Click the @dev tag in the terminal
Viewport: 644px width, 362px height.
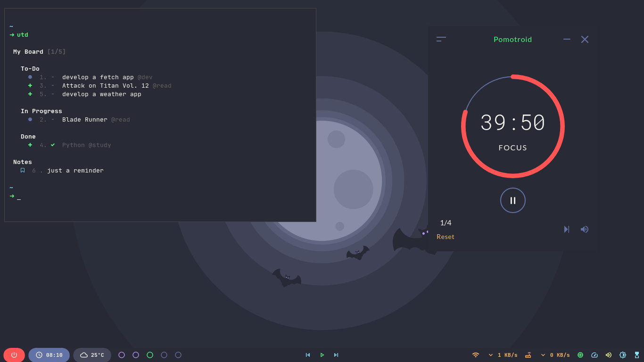[x=145, y=77]
